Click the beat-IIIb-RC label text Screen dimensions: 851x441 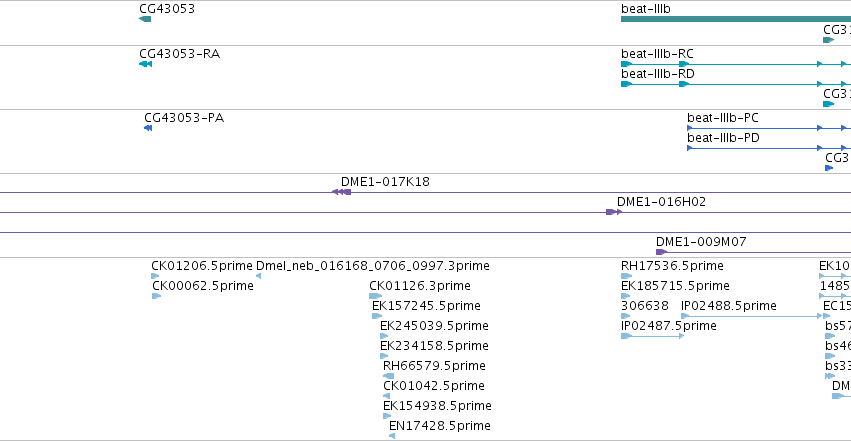tap(657, 54)
